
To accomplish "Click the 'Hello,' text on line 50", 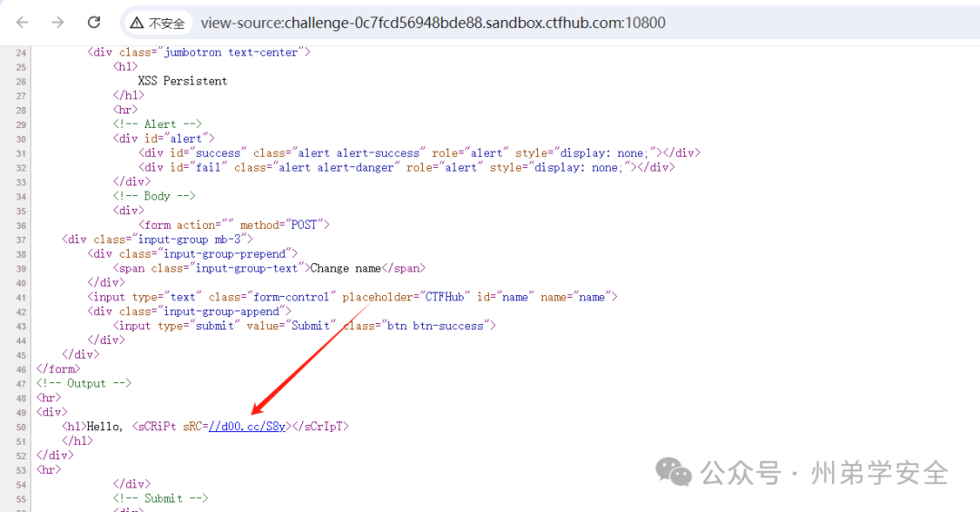I will (104, 427).
